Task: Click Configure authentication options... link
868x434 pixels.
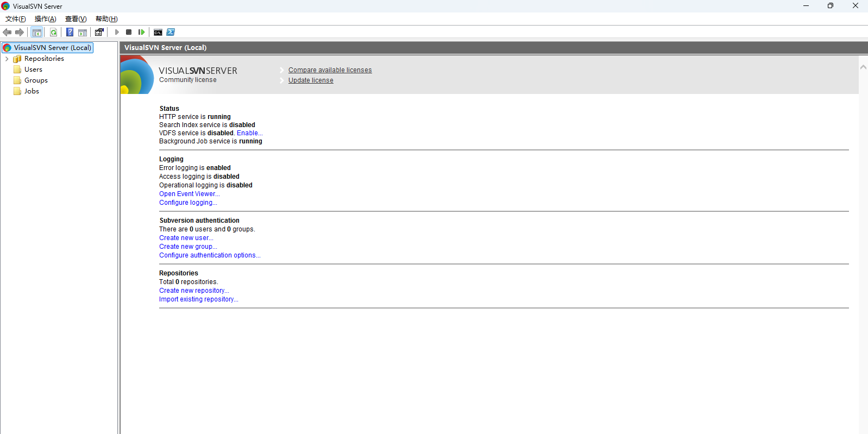Action: 210,255
